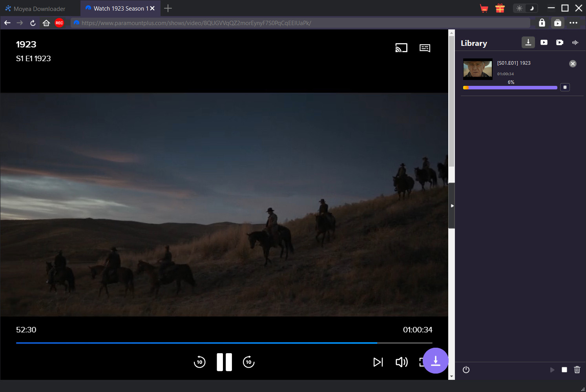This screenshot has width=586, height=392.
Task: Open the lock icon in toolbar
Action: point(542,23)
